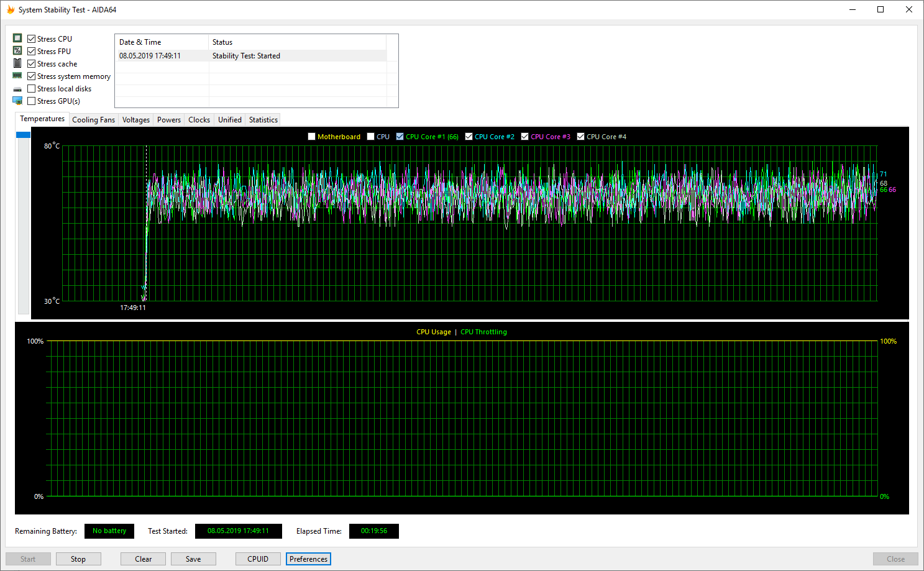
Task: Click the disk drive icon beside Stress local disks
Action: pos(17,89)
